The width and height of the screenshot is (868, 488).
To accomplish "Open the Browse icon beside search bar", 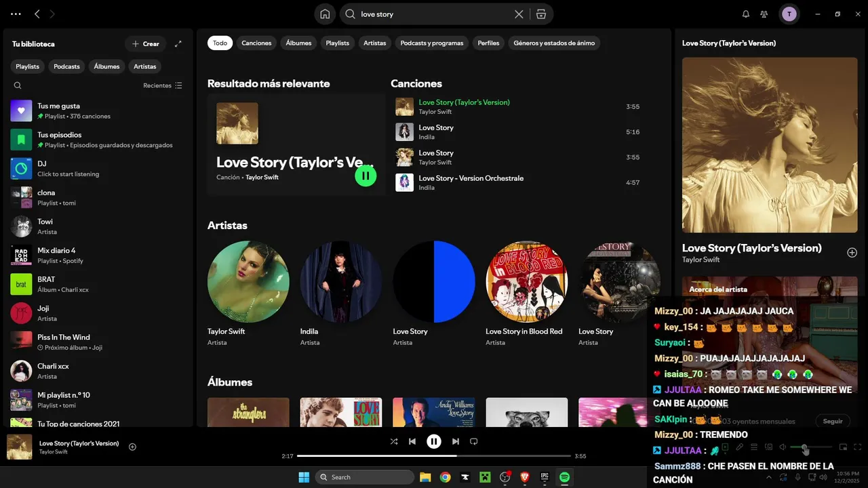I will [540, 14].
